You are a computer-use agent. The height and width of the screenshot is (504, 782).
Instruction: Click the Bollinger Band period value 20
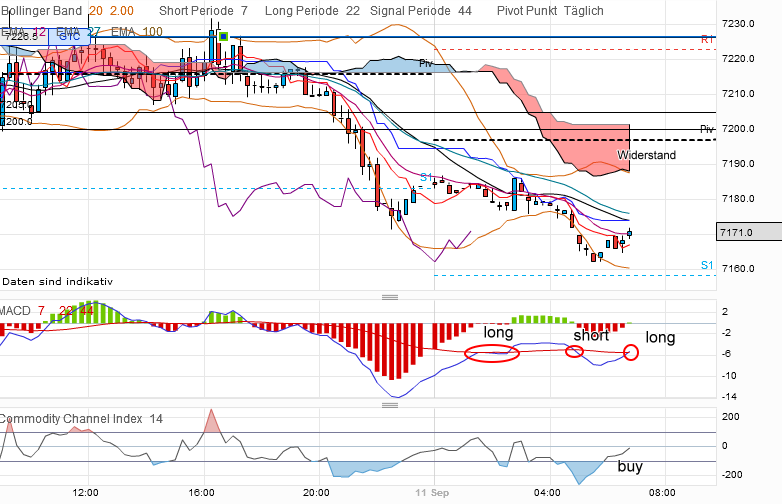pyautogui.click(x=96, y=10)
